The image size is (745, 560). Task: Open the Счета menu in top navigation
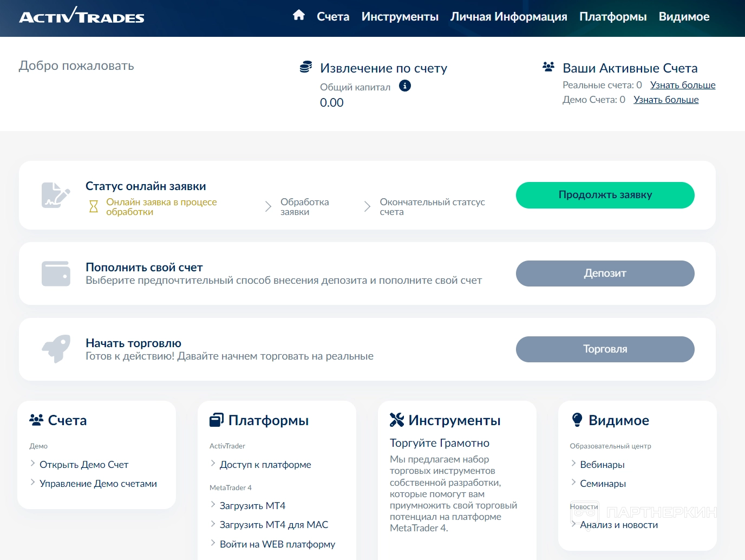[333, 17]
